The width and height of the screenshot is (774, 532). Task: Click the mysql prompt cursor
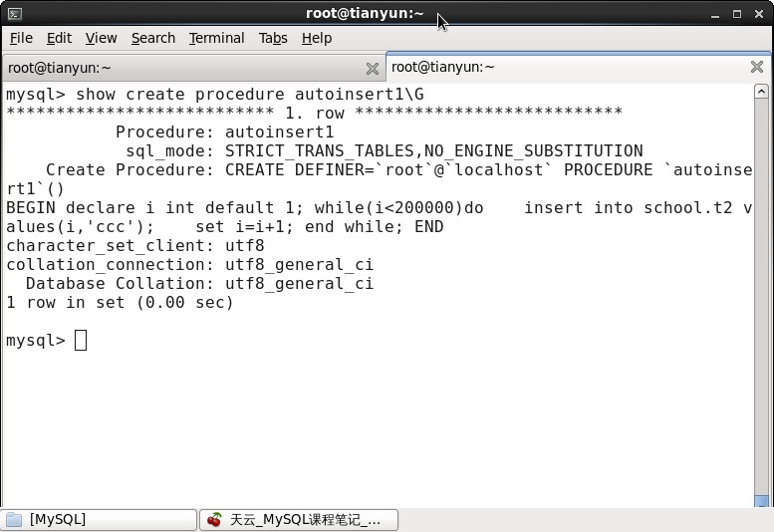pyautogui.click(x=81, y=341)
